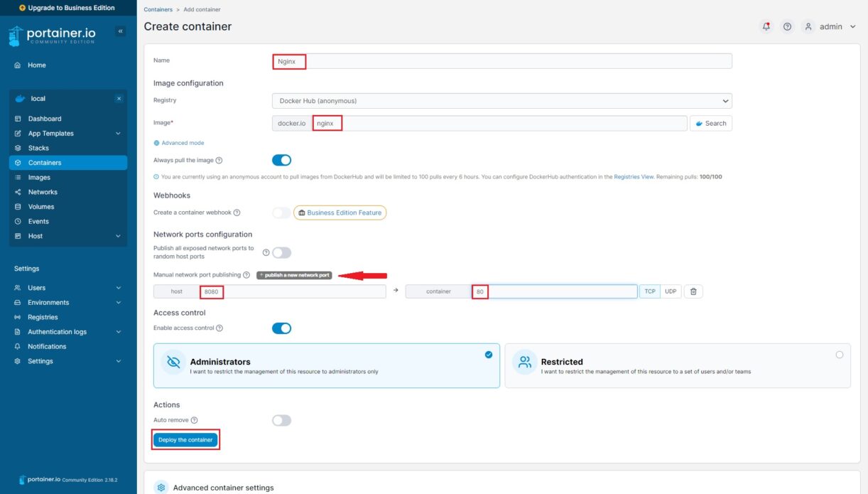Open the admin user menu

coord(830,27)
